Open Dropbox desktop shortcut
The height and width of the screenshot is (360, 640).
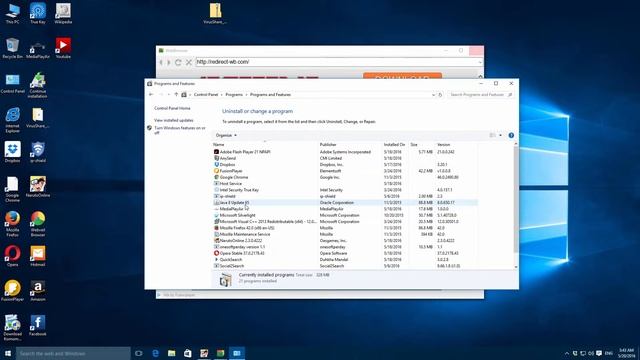12,152
